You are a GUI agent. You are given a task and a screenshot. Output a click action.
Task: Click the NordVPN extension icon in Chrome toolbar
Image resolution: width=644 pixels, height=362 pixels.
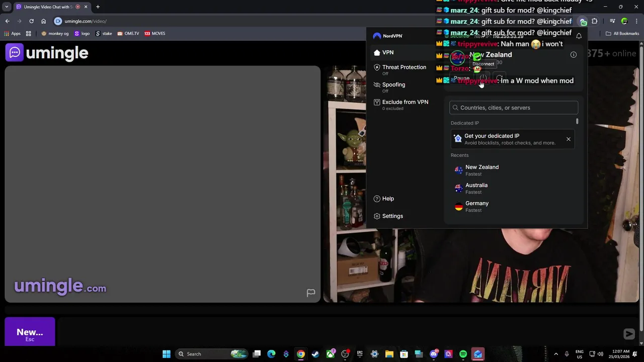click(x=583, y=21)
